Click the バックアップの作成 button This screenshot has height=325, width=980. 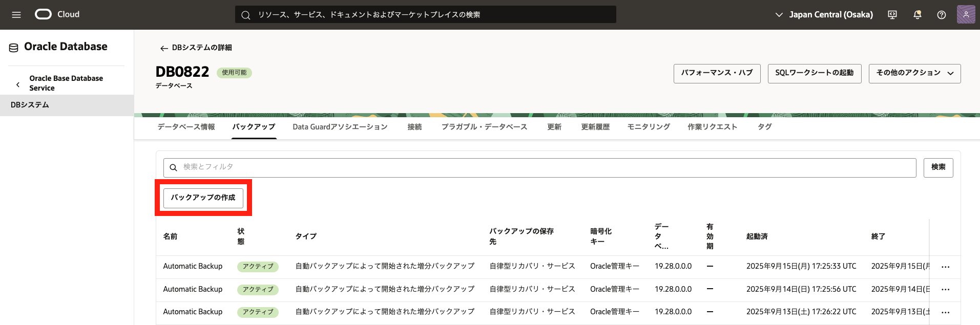point(203,198)
